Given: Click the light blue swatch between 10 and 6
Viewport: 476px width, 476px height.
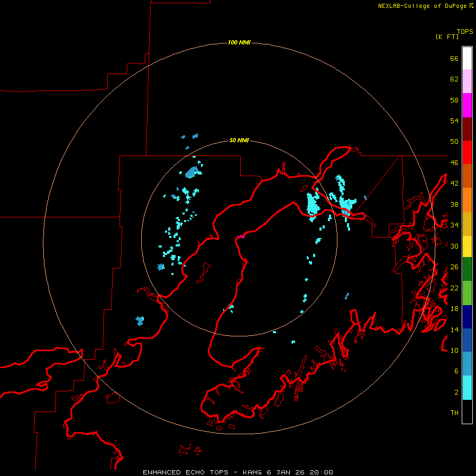Looking at the screenshot, I should [467, 363].
